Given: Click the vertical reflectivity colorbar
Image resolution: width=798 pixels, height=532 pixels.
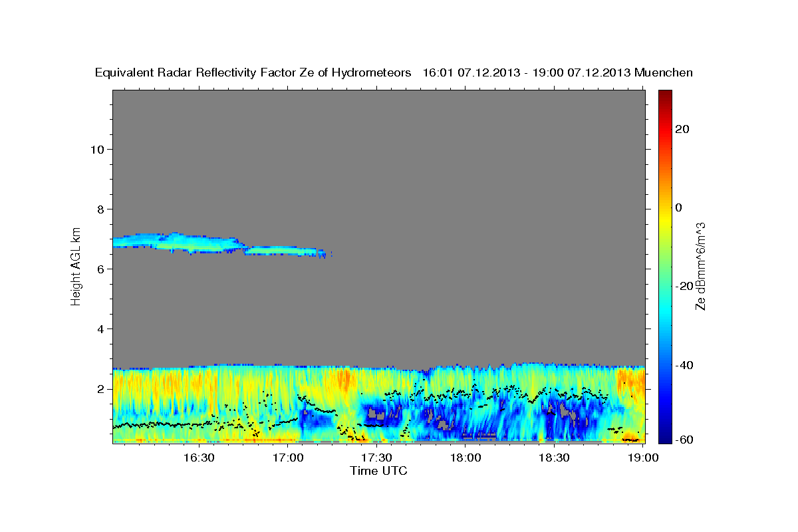Looking at the screenshot, I should click(x=665, y=266).
